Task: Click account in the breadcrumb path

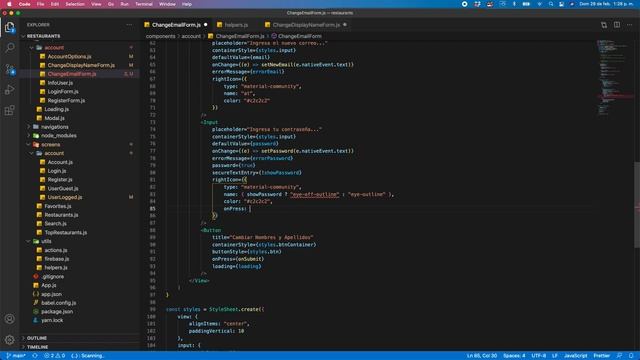Action: (x=191, y=36)
